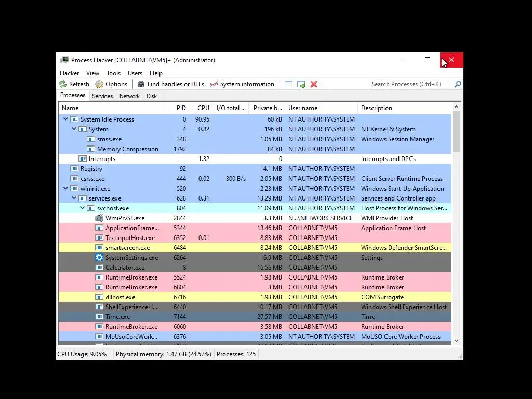The height and width of the screenshot is (399, 532).
Task: Select the RuntimeBroker.exe row with PID 6804
Action: coord(255,287)
